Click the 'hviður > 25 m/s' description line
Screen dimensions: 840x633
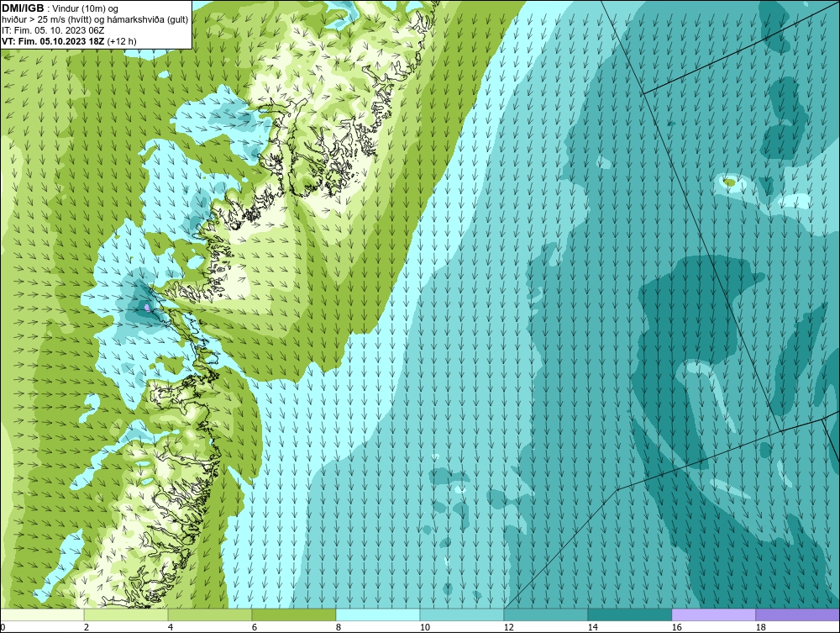pos(95,19)
